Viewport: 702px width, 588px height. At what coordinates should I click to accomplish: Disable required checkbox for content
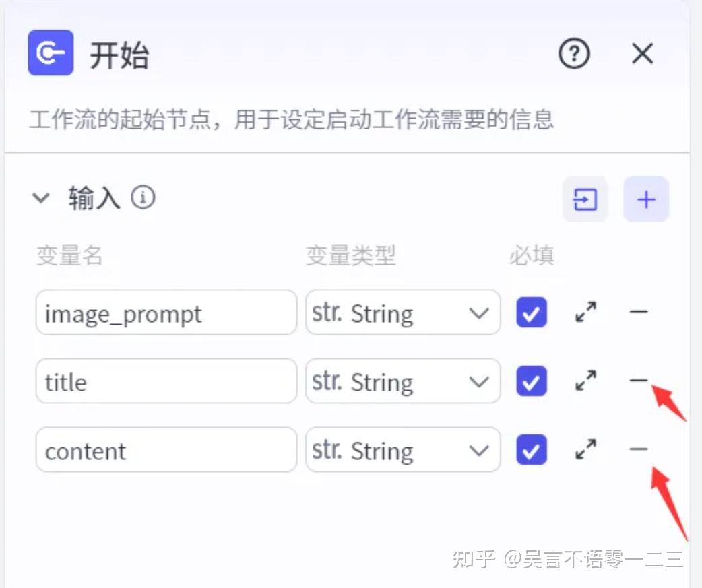pyautogui.click(x=532, y=449)
